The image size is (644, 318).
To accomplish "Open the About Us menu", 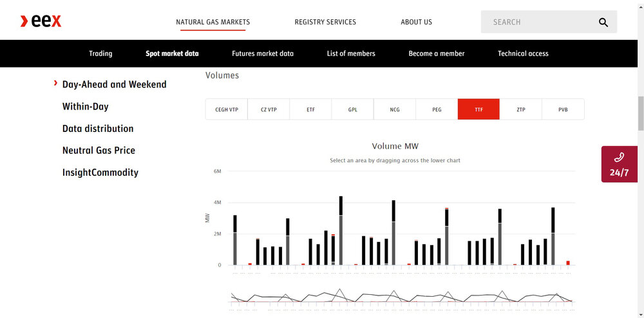I will tap(416, 22).
